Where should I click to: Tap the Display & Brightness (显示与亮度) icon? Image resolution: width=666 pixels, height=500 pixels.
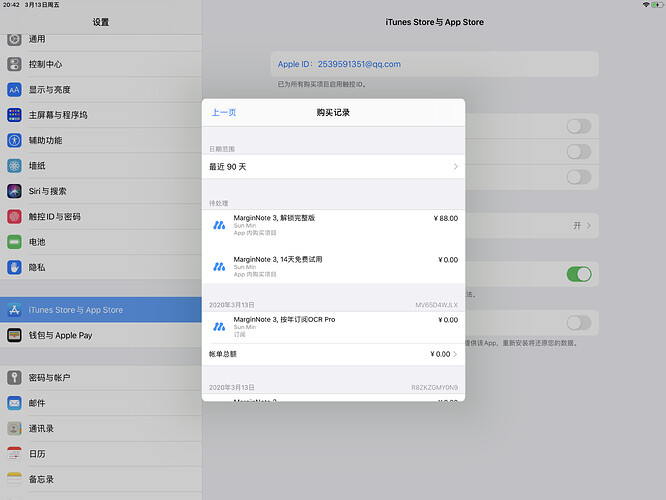[14, 90]
